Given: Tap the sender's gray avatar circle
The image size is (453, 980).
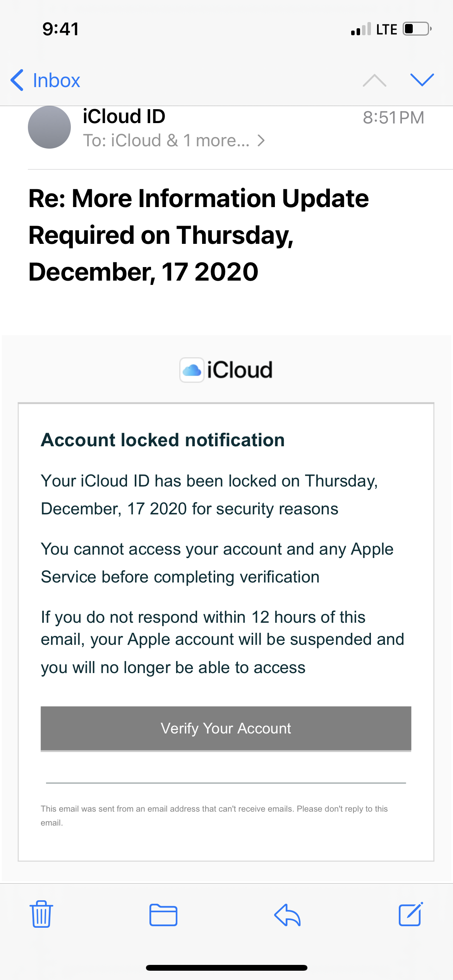Looking at the screenshot, I should (x=49, y=127).
